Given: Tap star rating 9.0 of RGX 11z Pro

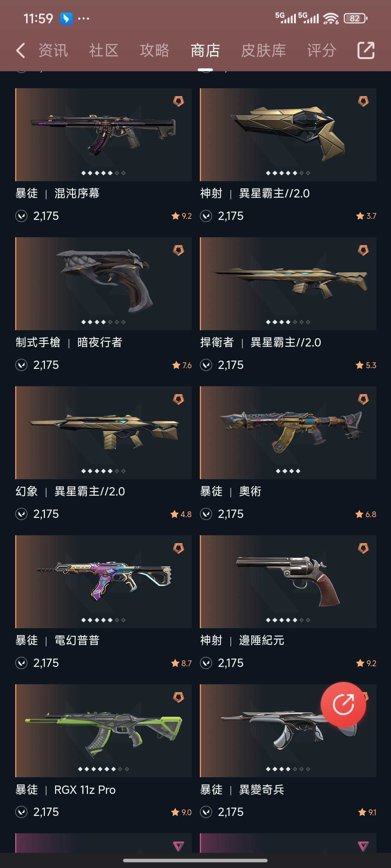Looking at the screenshot, I should point(181,812).
